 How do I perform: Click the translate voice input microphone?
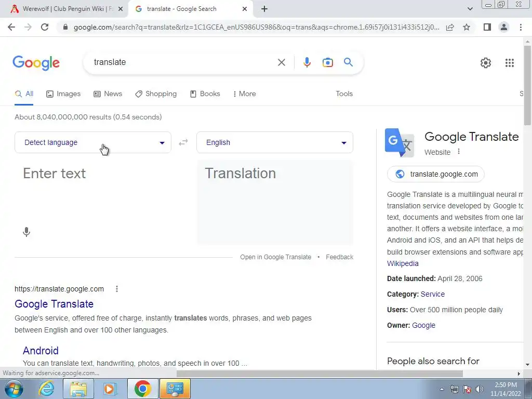(x=26, y=232)
